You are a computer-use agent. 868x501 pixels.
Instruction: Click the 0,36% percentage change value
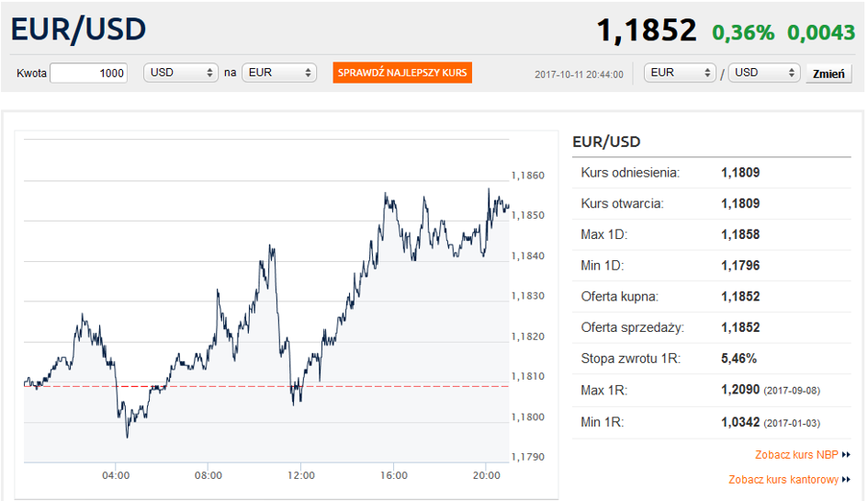(743, 32)
